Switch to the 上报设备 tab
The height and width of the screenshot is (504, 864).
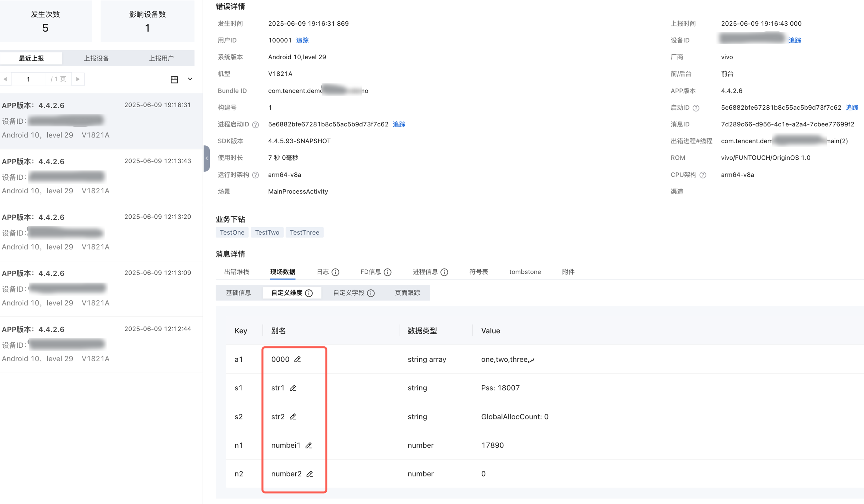[96, 58]
